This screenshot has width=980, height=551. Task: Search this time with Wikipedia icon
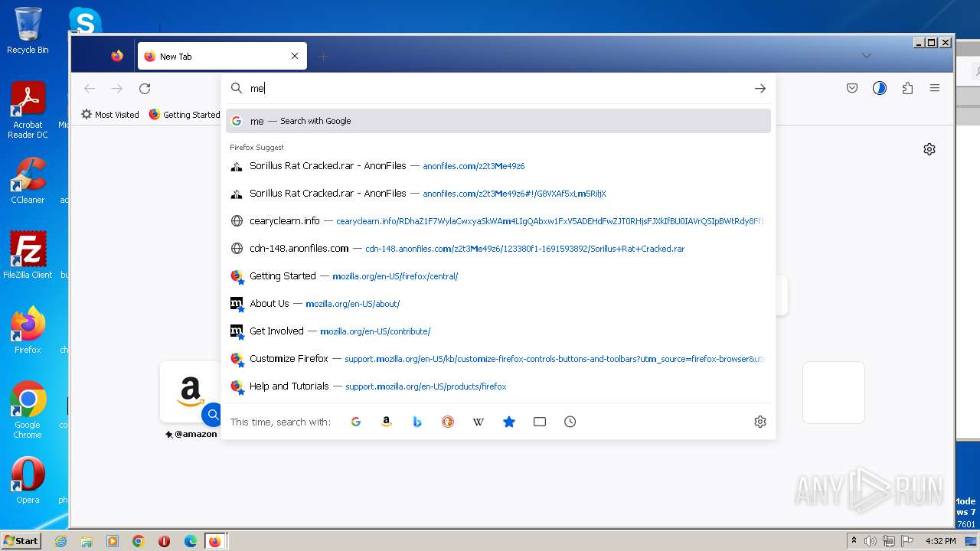pos(479,422)
